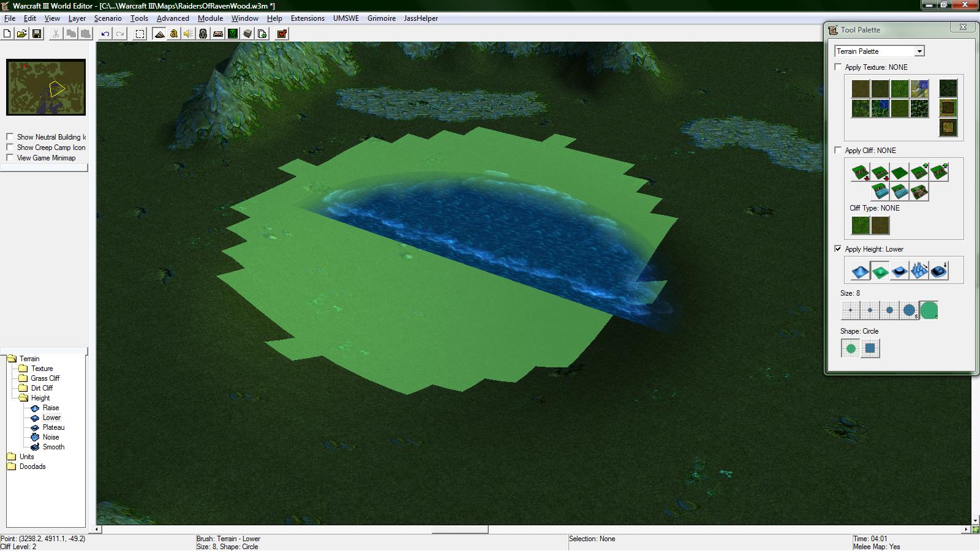This screenshot has height=551, width=980.
Task: Set brush size to 5
Action: tap(909, 310)
